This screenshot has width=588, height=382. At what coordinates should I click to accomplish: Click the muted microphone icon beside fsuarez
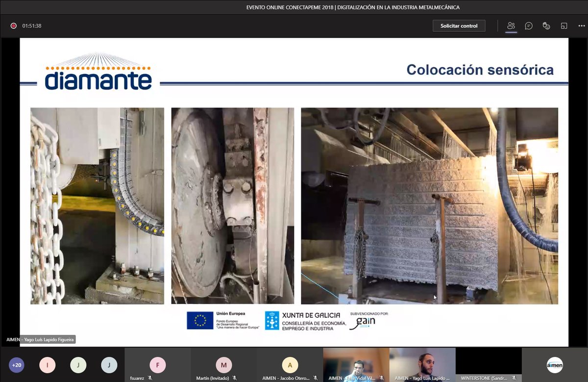(x=150, y=378)
